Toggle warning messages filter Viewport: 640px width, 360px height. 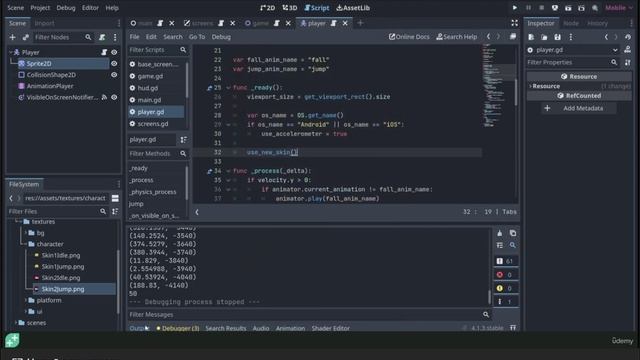pos(505,288)
